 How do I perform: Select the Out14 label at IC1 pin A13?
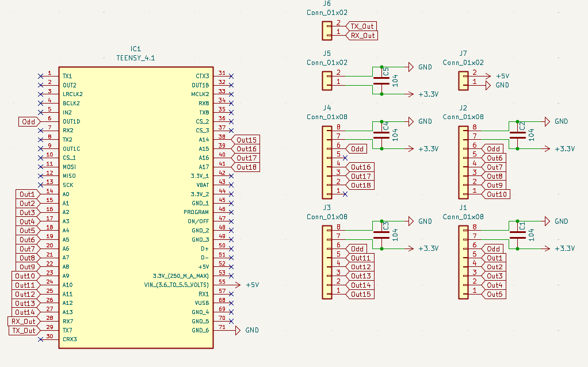coord(26,312)
